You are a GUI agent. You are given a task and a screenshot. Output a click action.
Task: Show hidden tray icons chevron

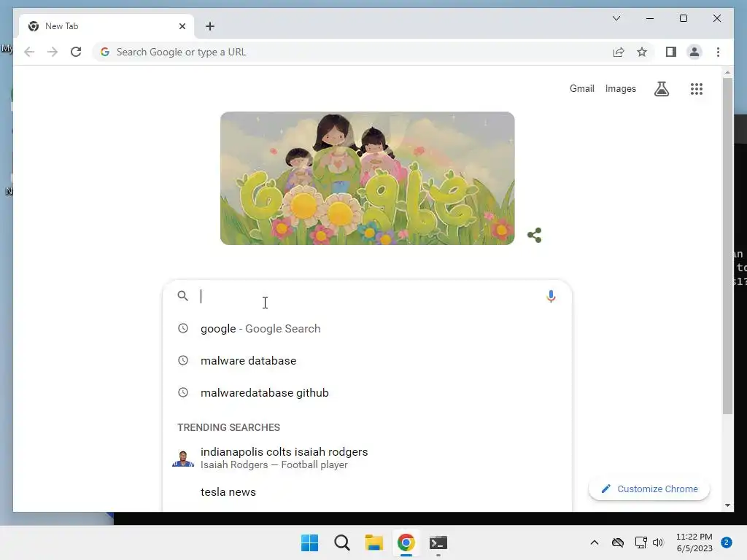pos(594,542)
